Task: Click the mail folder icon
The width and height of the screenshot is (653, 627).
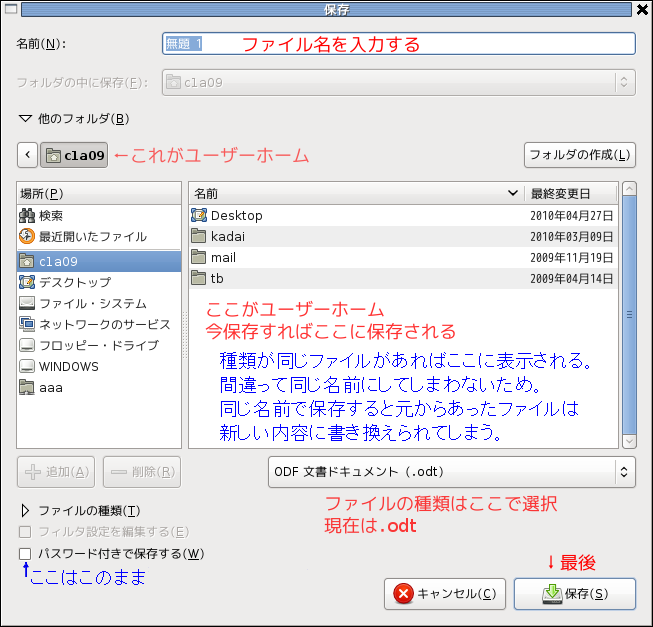Action: coord(199,257)
